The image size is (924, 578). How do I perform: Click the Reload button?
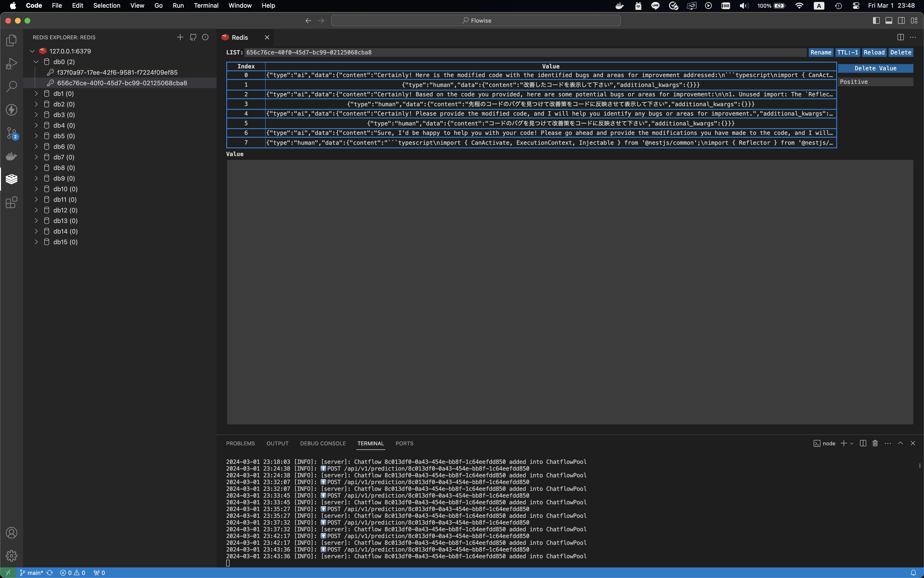tap(874, 52)
